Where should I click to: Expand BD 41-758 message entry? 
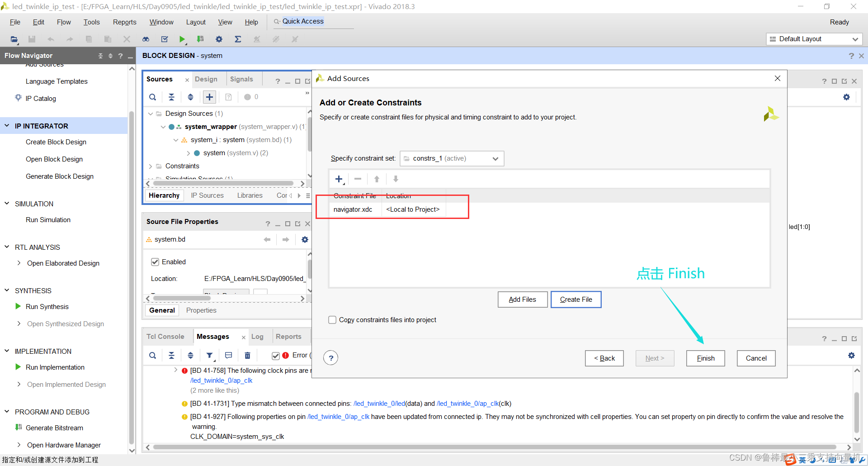[x=175, y=370]
